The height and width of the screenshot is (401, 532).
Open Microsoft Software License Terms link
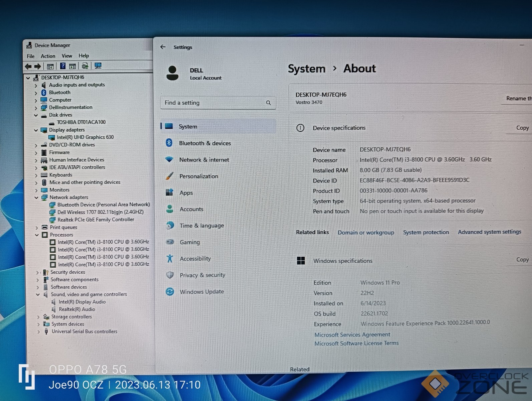coord(356,343)
